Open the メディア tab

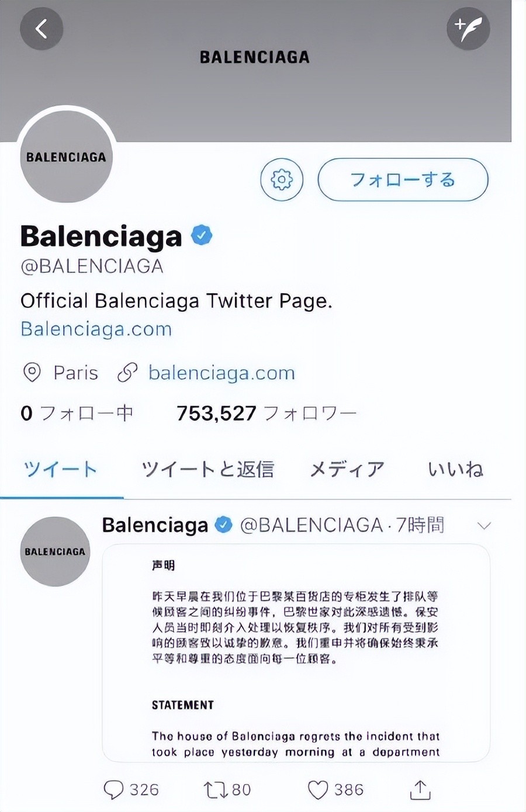pos(347,469)
